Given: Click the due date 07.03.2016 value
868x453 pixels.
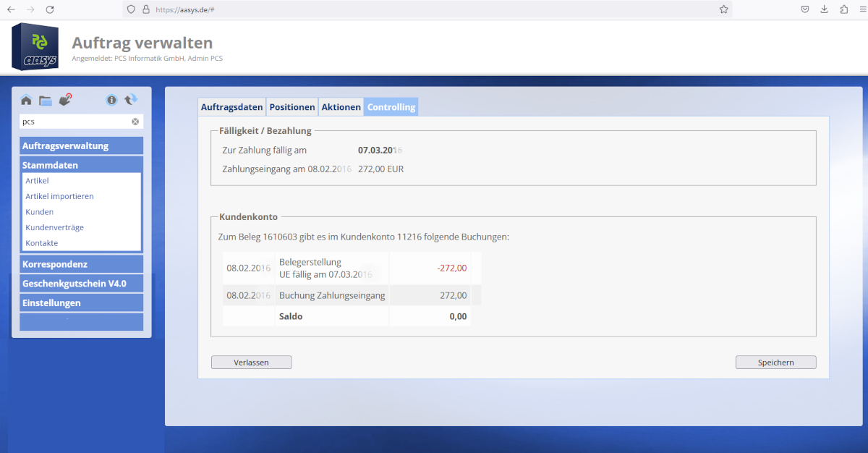Looking at the screenshot, I should tap(380, 151).
